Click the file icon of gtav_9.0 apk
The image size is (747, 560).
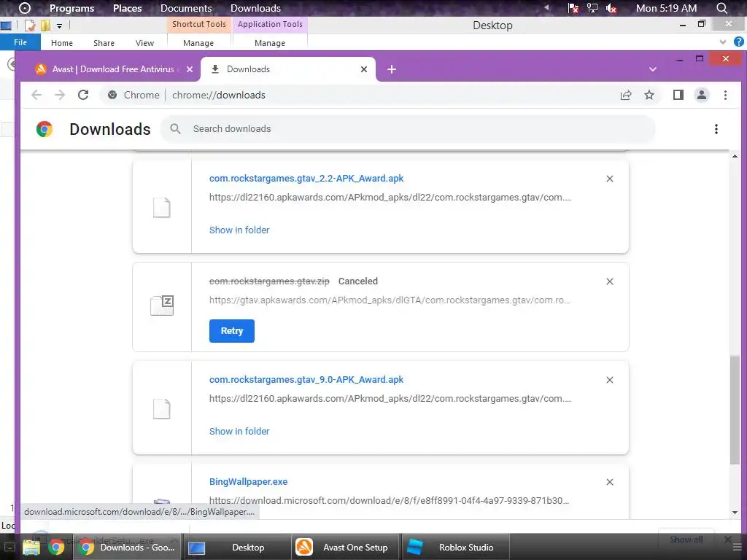[x=161, y=408]
